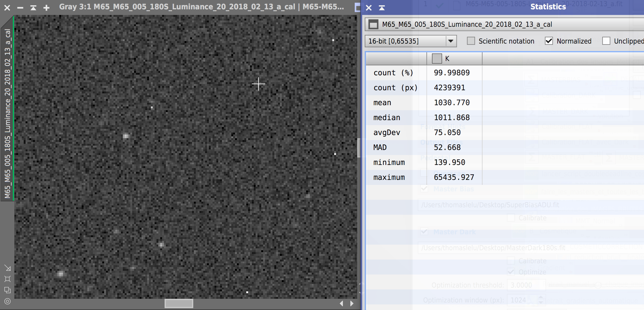Select the MAD row label
This screenshot has height=310, width=644.
coord(380,148)
